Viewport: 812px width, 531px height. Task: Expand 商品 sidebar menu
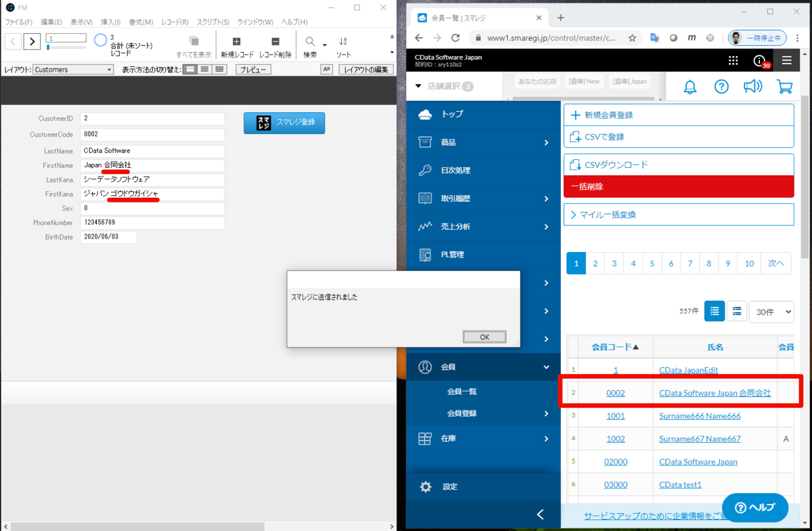[484, 142]
